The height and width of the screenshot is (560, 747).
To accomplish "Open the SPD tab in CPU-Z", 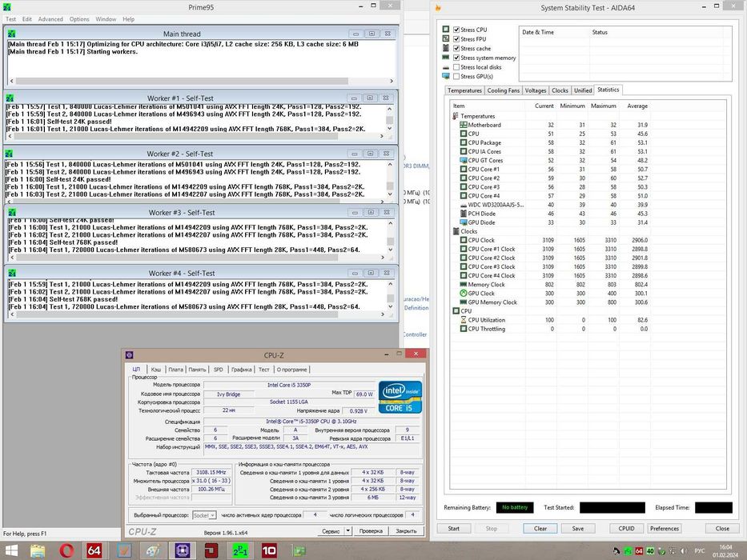I will (x=219, y=370).
